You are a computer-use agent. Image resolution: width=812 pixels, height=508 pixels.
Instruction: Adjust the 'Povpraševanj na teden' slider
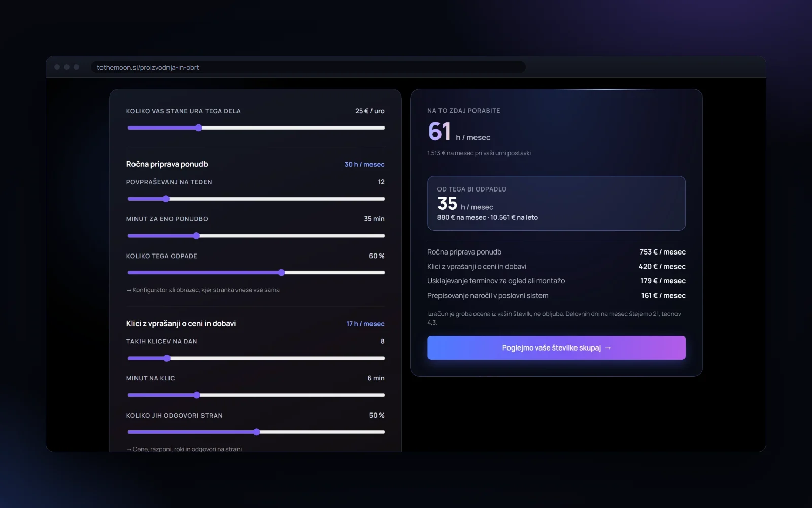(256, 199)
